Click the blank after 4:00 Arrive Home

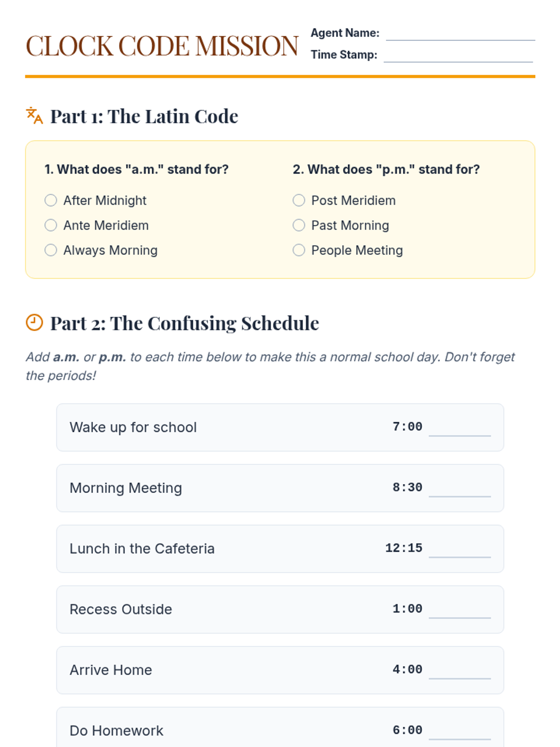point(460,671)
